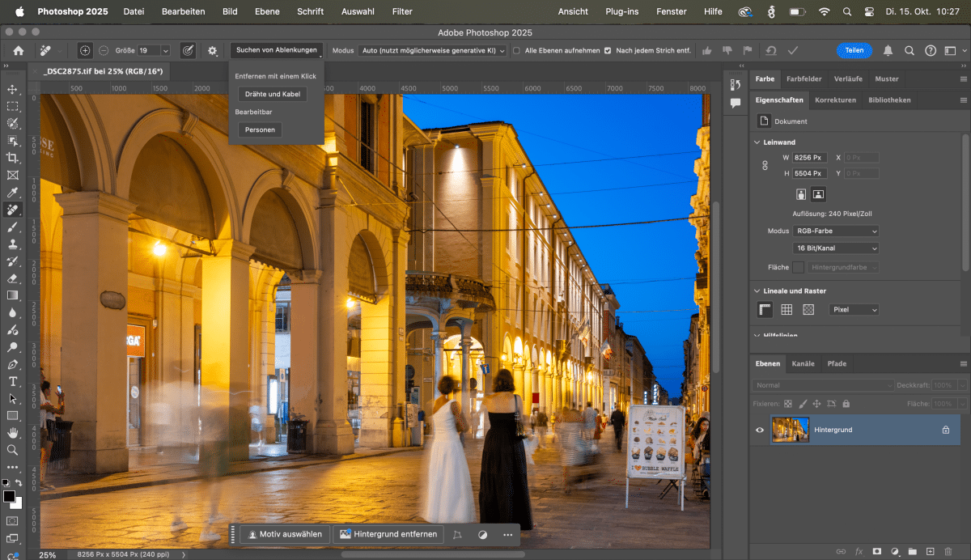Switch brush to subtract mode (minus icon)

pyautogui.click(x=104, y=50)
